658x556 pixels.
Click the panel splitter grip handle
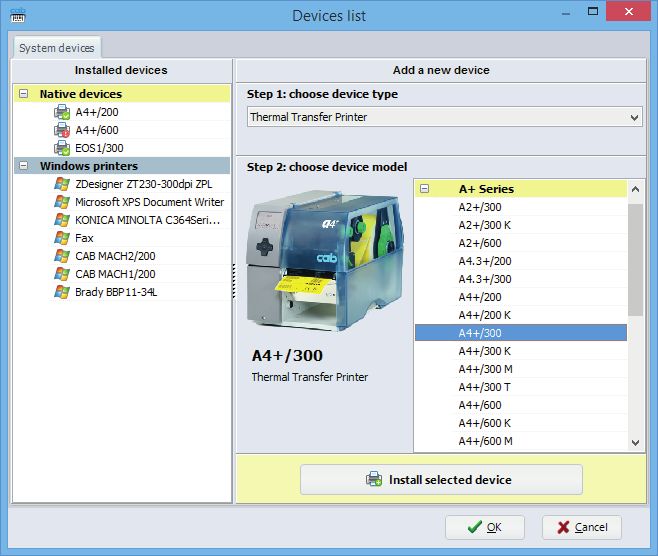tap(234, 281)
